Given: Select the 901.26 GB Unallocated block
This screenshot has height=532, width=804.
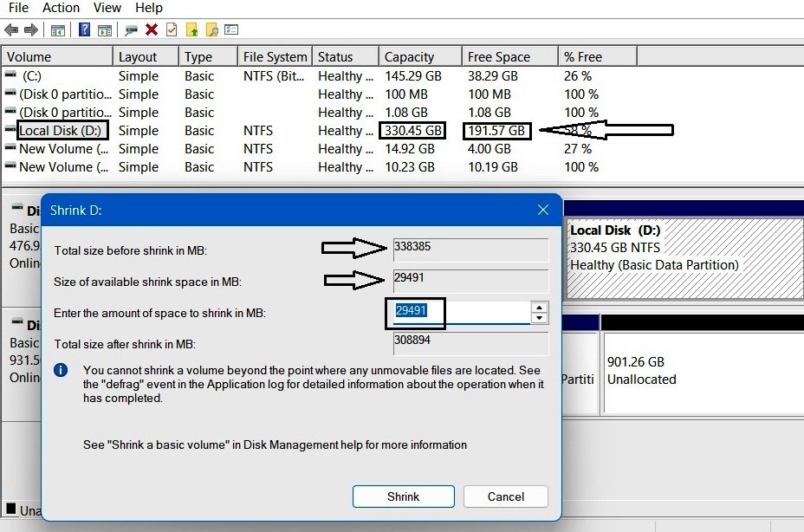Looking at the screenshot, I should point(704,372).
